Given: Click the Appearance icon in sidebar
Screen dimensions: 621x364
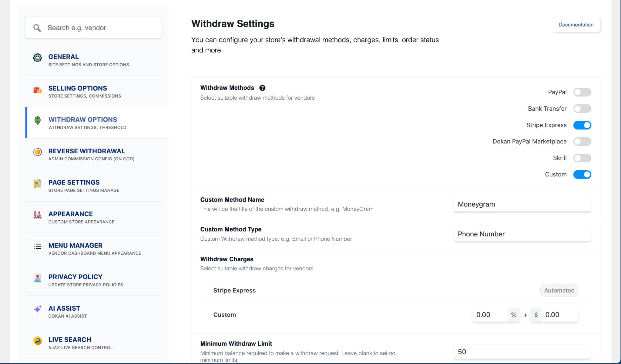Looking at the screenshot, I should [x=37, y=215].
